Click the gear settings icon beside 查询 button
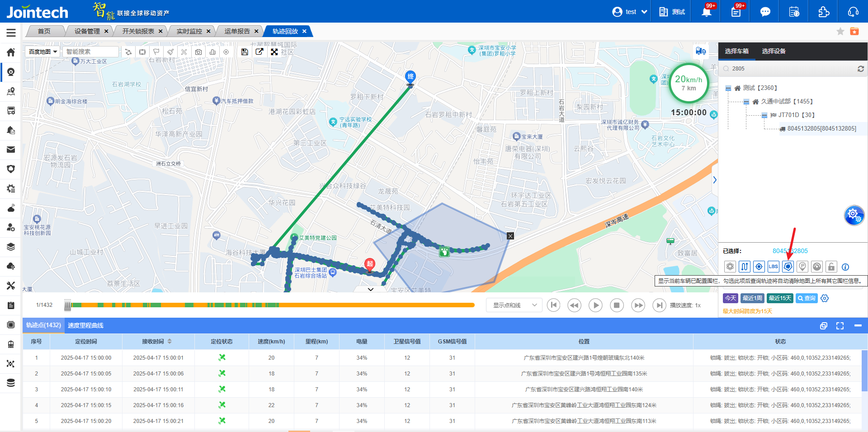 tap(825, 298)
